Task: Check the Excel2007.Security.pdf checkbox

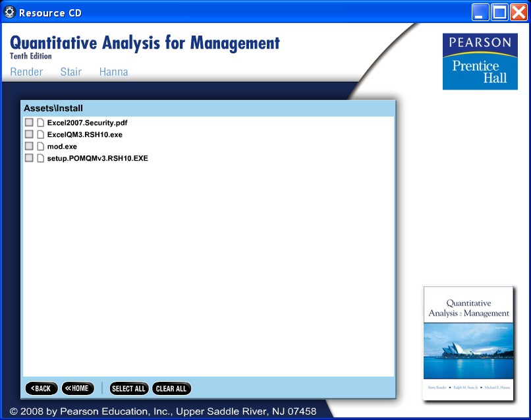Action: tap(29, 122)
